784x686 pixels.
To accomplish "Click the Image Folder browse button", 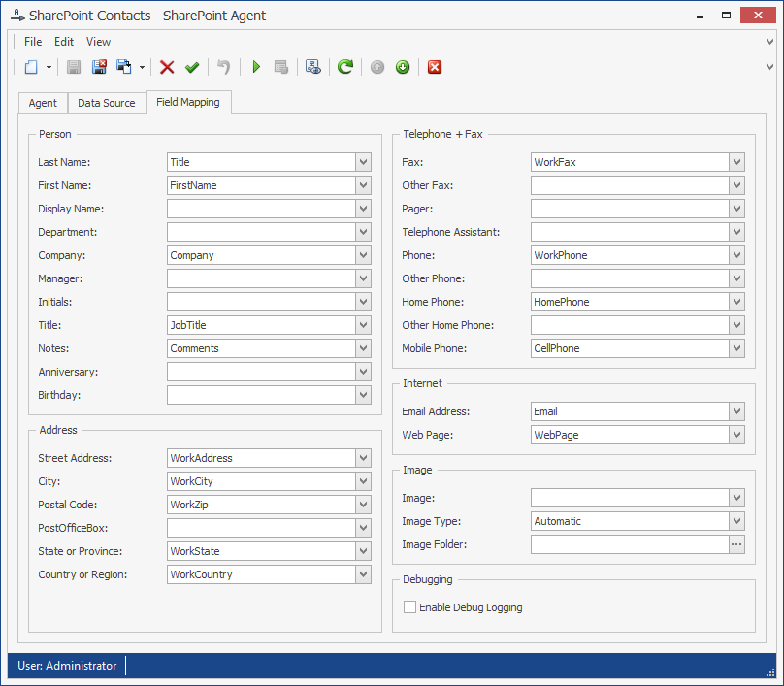I will (736, 544).
